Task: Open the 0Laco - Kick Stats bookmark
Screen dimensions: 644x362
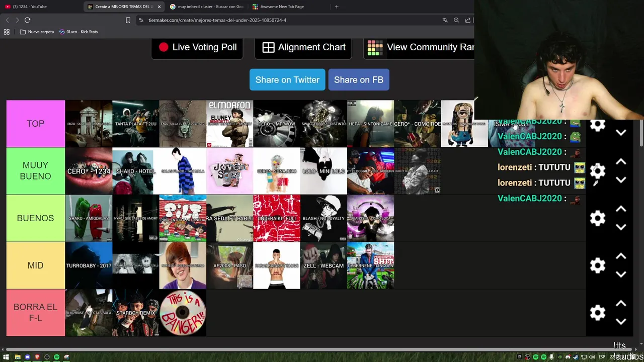Action: [x=78, y=32]
